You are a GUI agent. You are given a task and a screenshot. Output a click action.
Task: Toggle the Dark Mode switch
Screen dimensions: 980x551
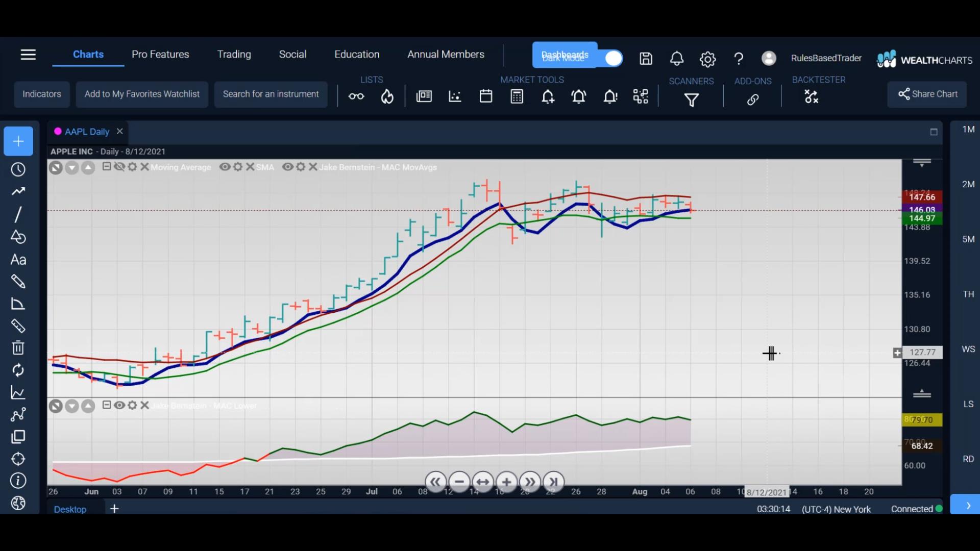(613, 58)
